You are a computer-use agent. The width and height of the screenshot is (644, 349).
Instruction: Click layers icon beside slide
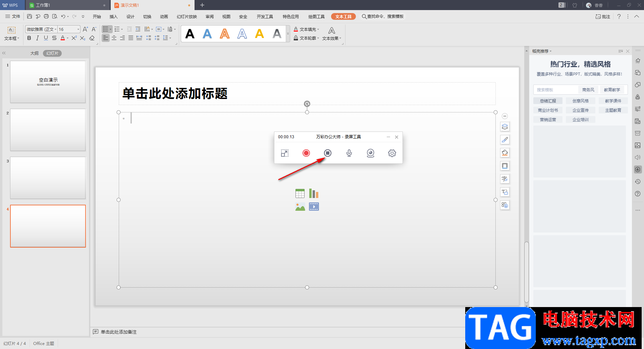(505, 127)
